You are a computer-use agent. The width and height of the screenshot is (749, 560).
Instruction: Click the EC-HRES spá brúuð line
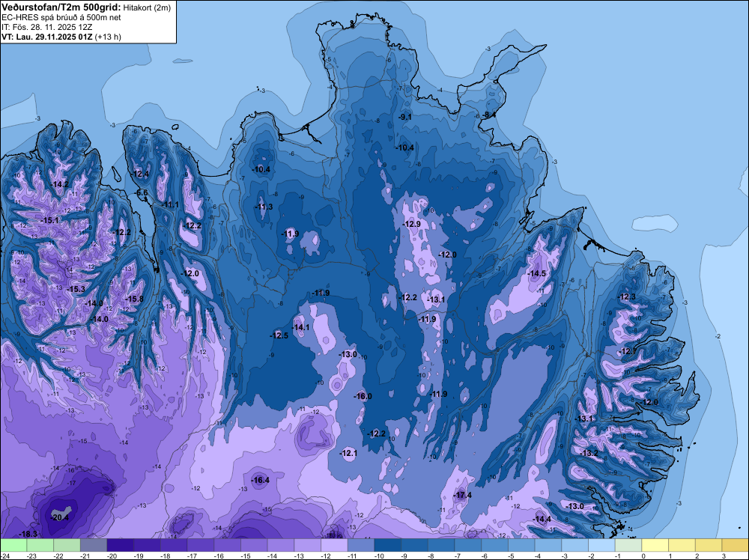point(61,18)
